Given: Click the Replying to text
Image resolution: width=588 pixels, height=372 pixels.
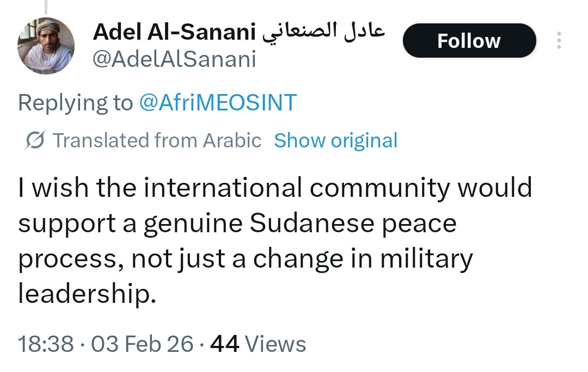Looking at the screenshot, I should click(x=75, y=103).
